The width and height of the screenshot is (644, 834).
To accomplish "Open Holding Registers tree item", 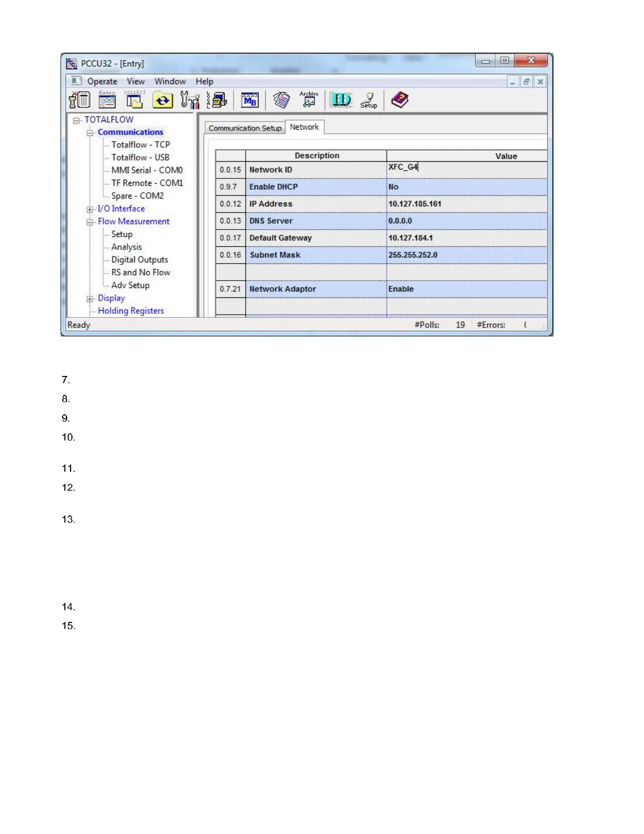I will click(130, 311).
